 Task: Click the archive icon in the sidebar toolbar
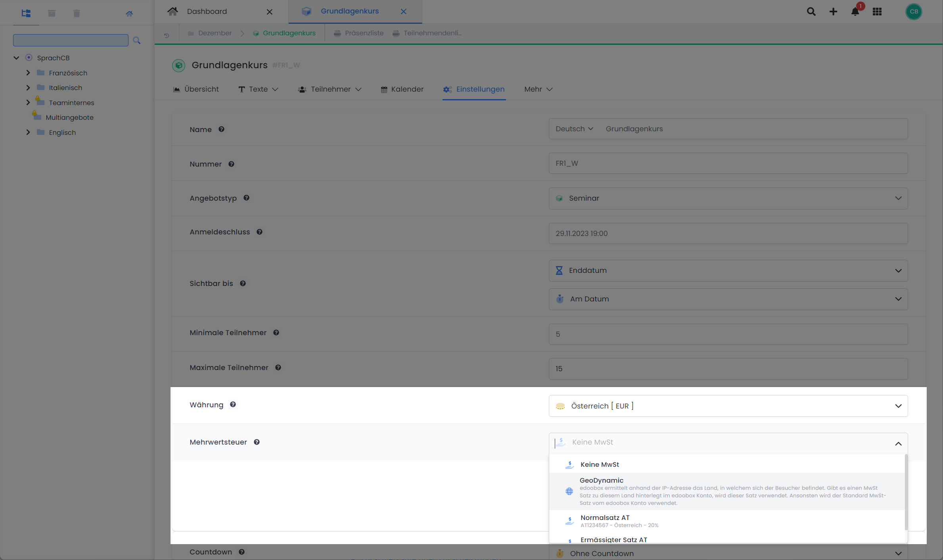[52, 13]
